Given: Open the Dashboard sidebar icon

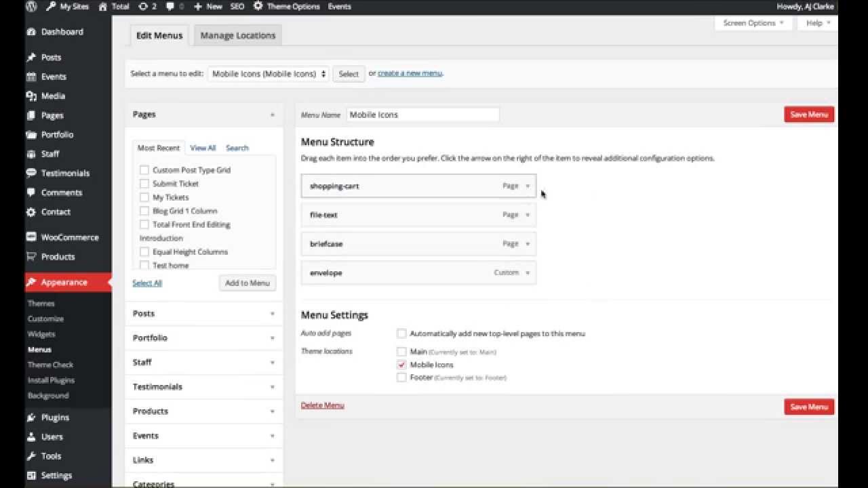Looking at the screenshot, I should click(x=31, y=32).
